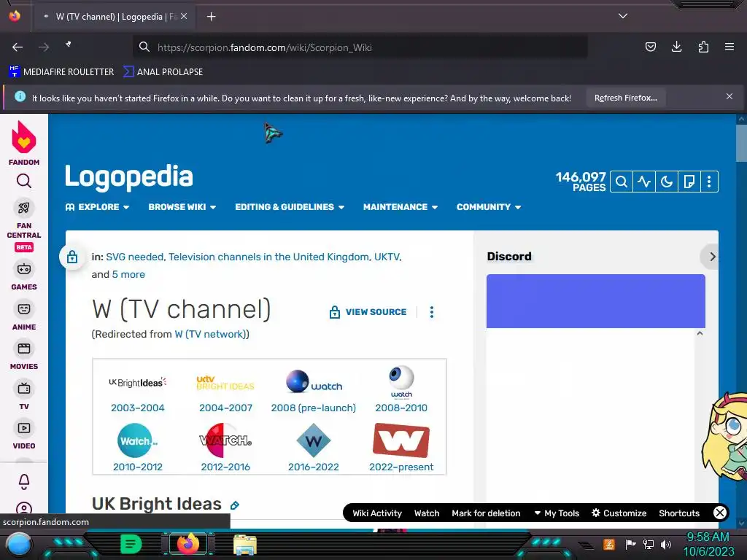Image resolution: width=747 pixels, height=560 pixels.
Task: Toggle dark theme with moon icon
Action: tap(667, 182)
